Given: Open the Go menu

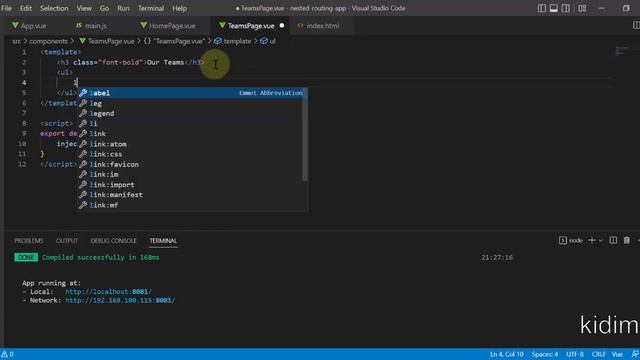Looking at the screenshot, I should click(104, 8).
